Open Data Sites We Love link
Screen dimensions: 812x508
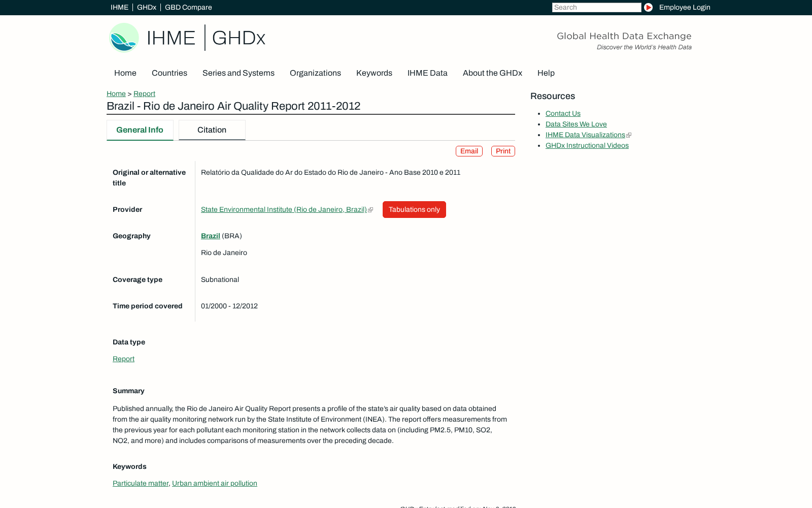click(576, 124)
